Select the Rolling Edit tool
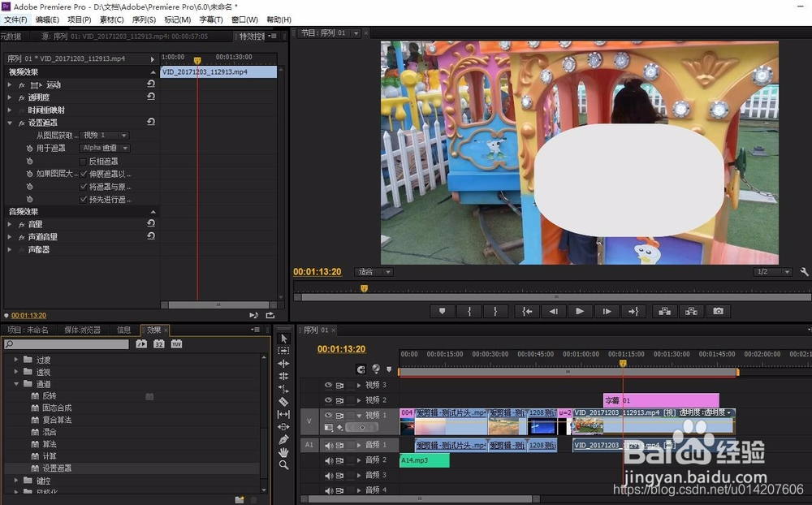Screen dimensions: 812x505 pos(283,376)
